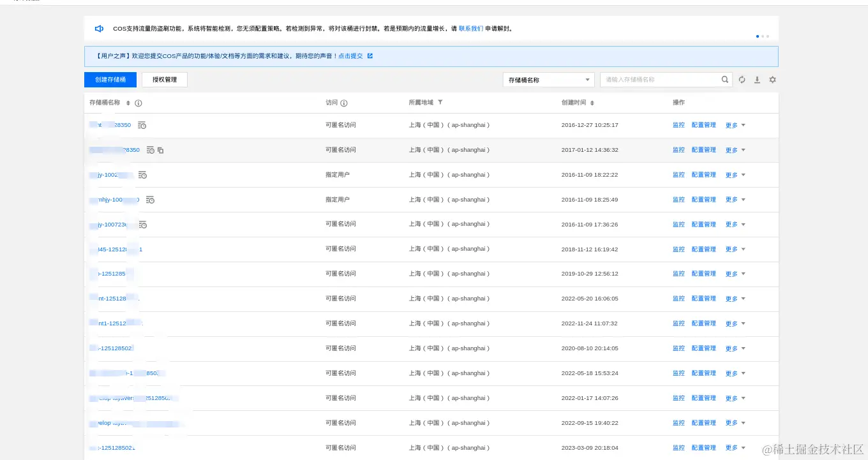Open 配置管理 for the 2018-11-12 16:19:42 row
Viewport: 868px width, 460px height.
click(704, 249)
